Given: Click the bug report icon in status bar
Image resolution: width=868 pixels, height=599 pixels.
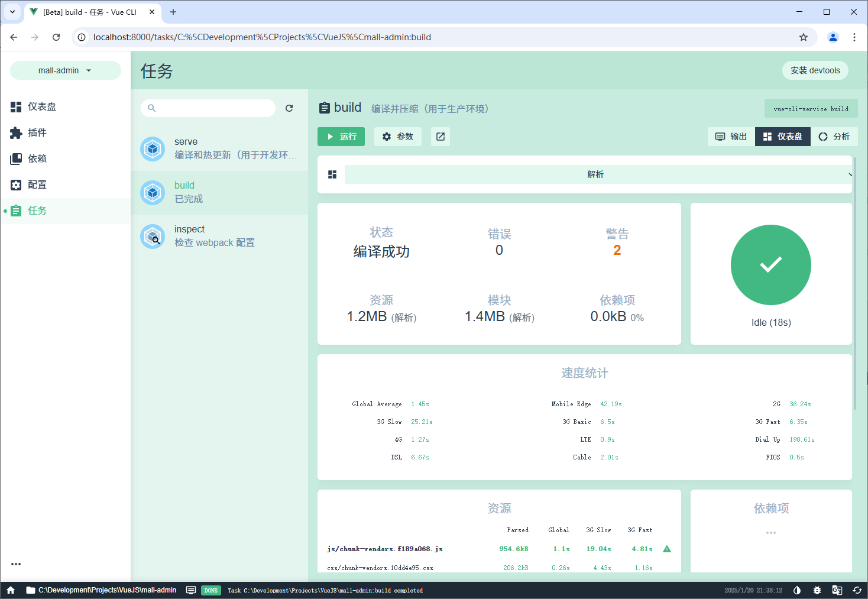Looking at the screenshot, I should pos(817,590).
